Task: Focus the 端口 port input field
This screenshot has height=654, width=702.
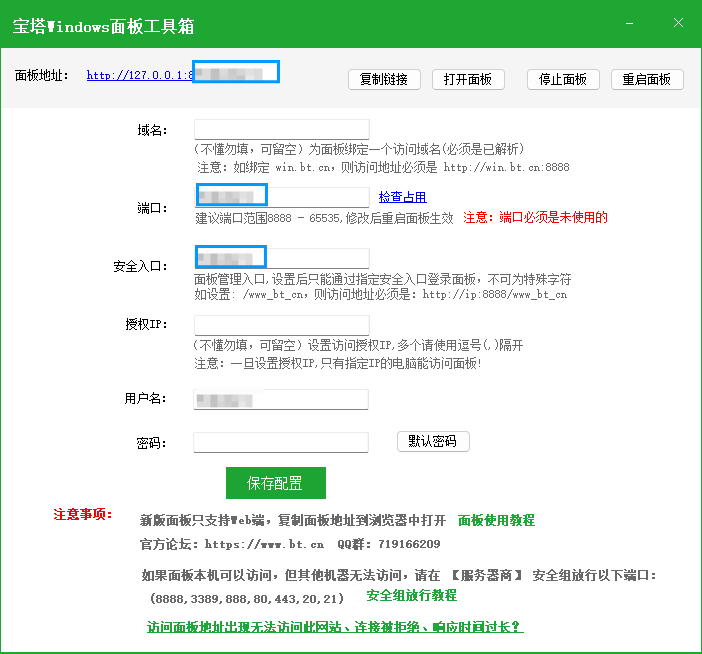Action: tap(282, 197)
